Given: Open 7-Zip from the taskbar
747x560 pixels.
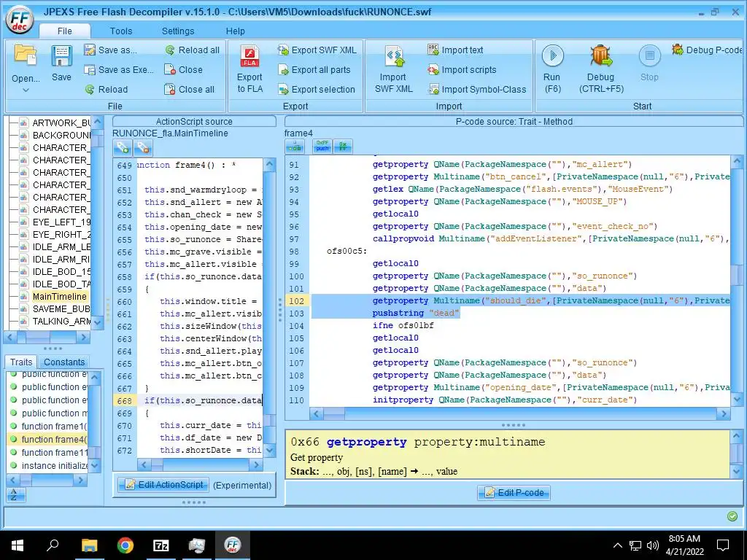Looking at the screenshot, I should click(161, 545).
